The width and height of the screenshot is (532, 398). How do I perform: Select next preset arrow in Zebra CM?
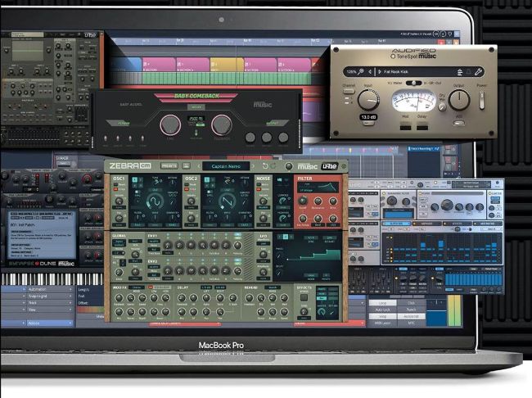coord(253,166)
